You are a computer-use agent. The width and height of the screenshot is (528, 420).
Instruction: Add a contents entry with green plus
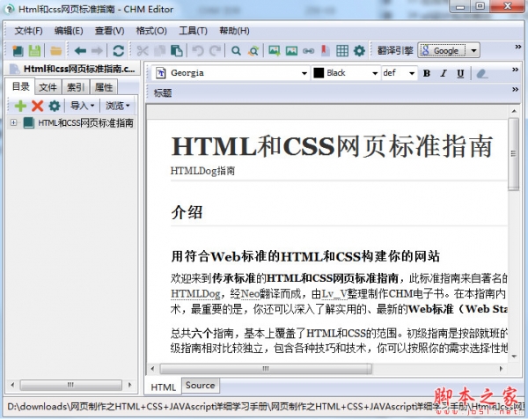[20, 106]
